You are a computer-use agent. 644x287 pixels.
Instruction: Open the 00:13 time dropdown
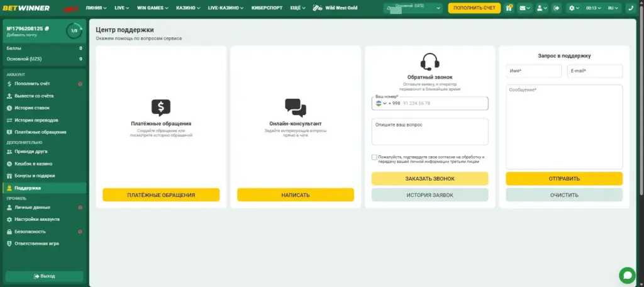coord(594,8)
